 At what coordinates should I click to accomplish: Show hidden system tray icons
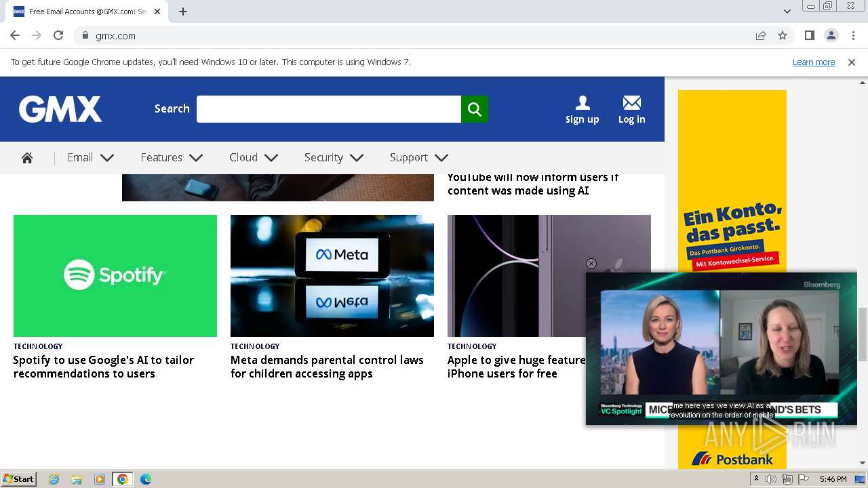756,479
